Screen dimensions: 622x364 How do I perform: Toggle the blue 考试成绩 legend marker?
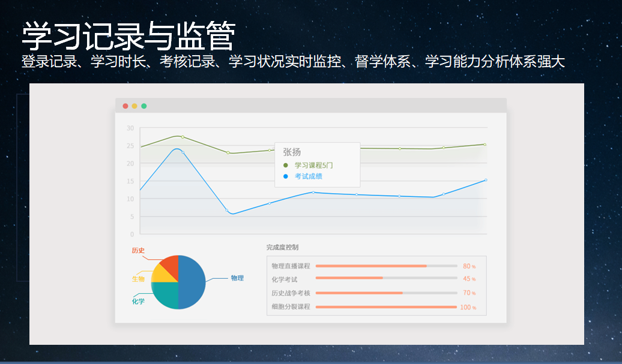286,176
